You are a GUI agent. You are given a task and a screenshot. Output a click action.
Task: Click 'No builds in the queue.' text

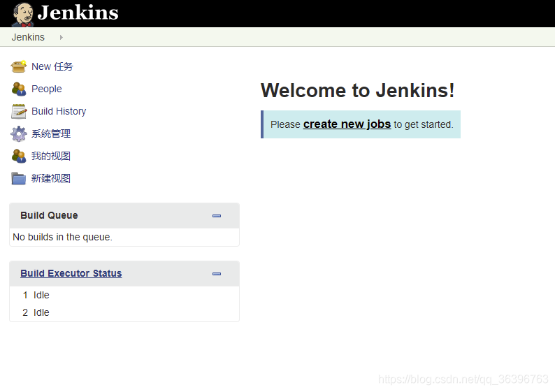click(x=63, y=237)
